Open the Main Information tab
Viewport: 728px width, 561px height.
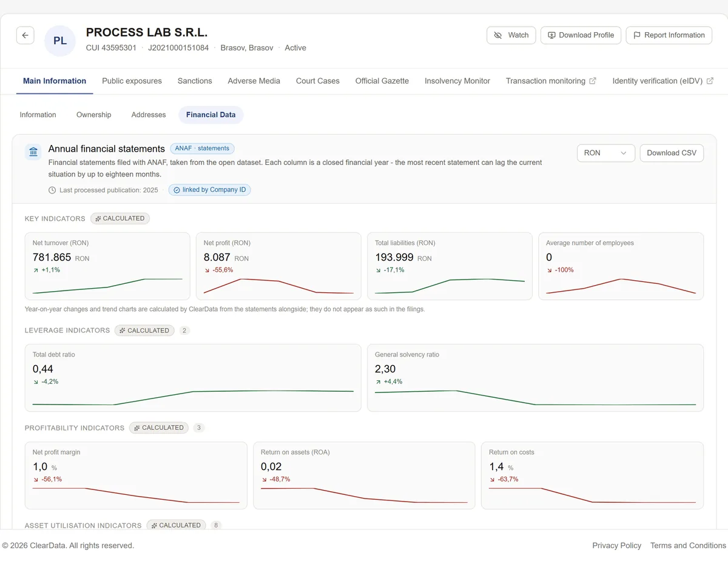click(55, 81)
